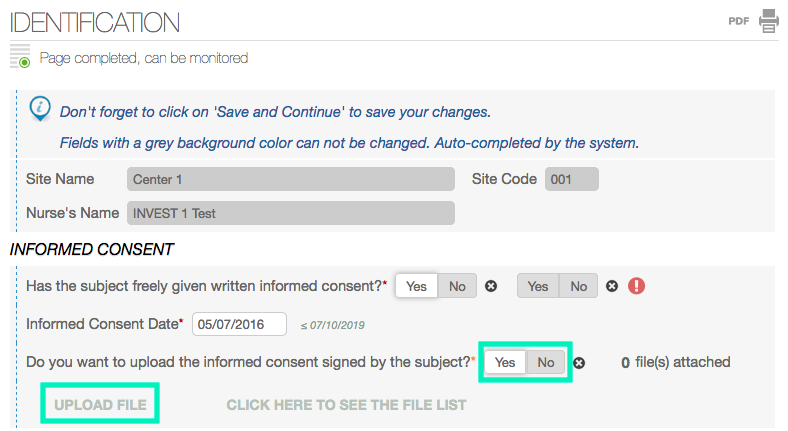This screenshot has width=788, height=431.
Task: Click the Informed Consent Date field
Action: click(x=239, y=324)
